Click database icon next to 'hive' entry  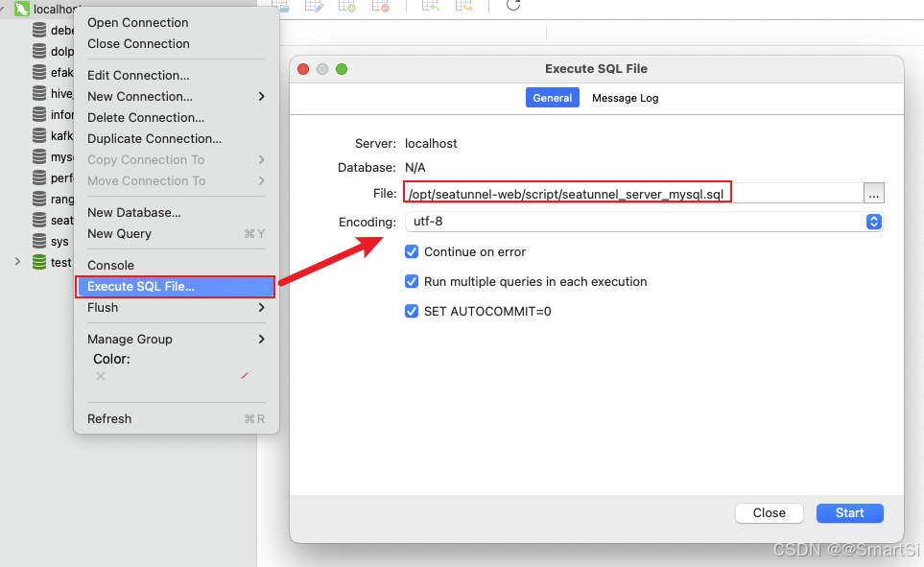(39, 93)
